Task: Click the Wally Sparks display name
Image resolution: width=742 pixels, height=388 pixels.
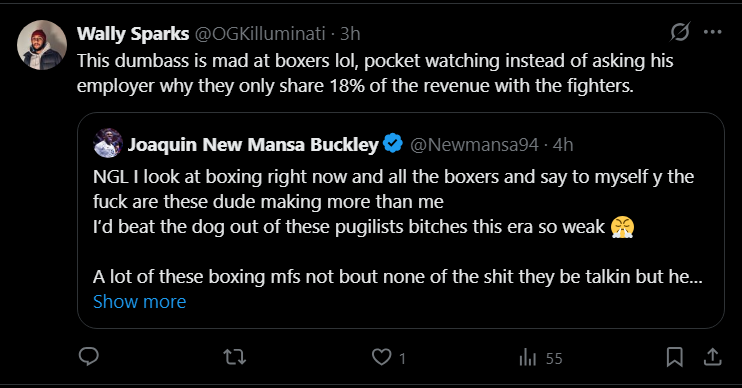Action: pyautogui.click(x=133, y=34)
